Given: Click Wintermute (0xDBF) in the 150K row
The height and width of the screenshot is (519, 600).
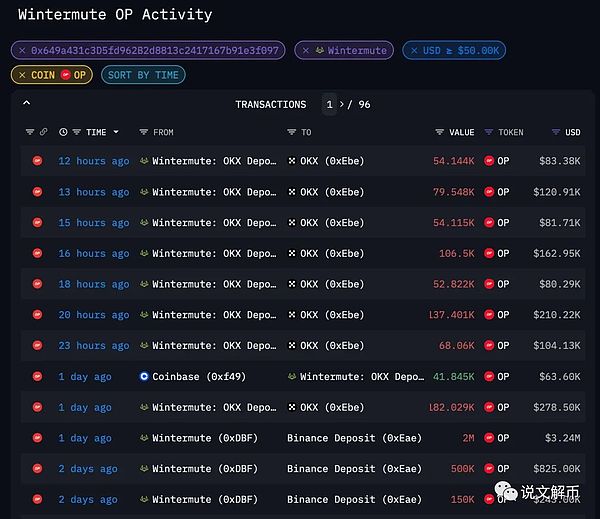Looking at the screenshot, I should point(205,499).
